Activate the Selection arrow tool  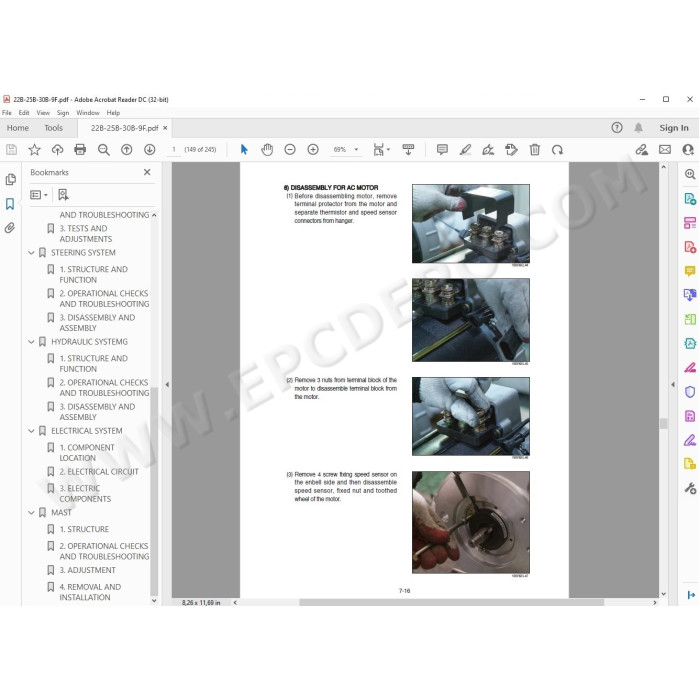[x=244, y=150]
